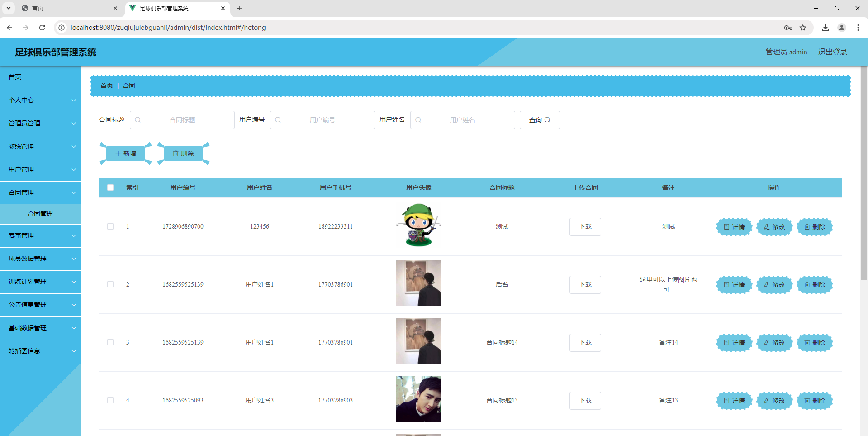Select the 合同管理 submenu item

[40, 214]
